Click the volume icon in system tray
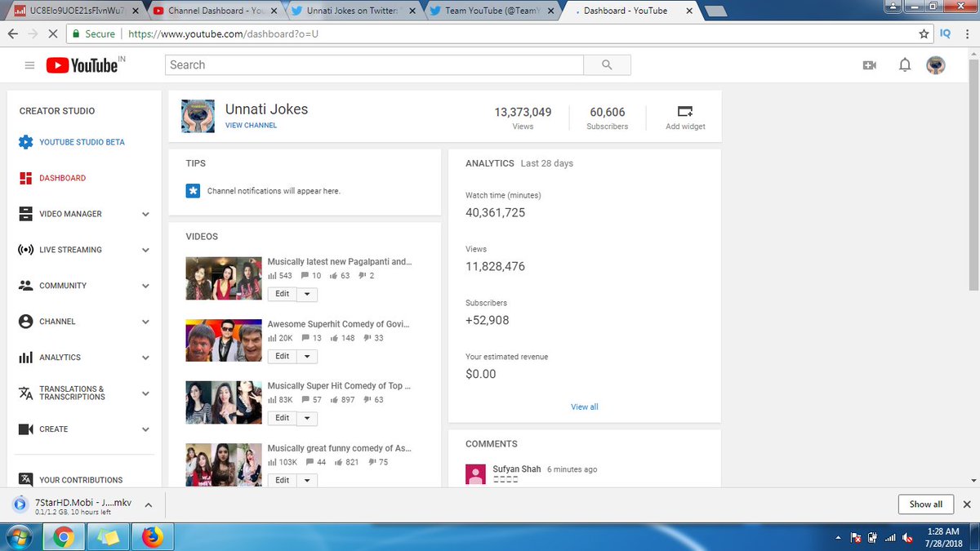Viewport: 980px width, 551px height. pyautogui.click(x=908, y=538)
